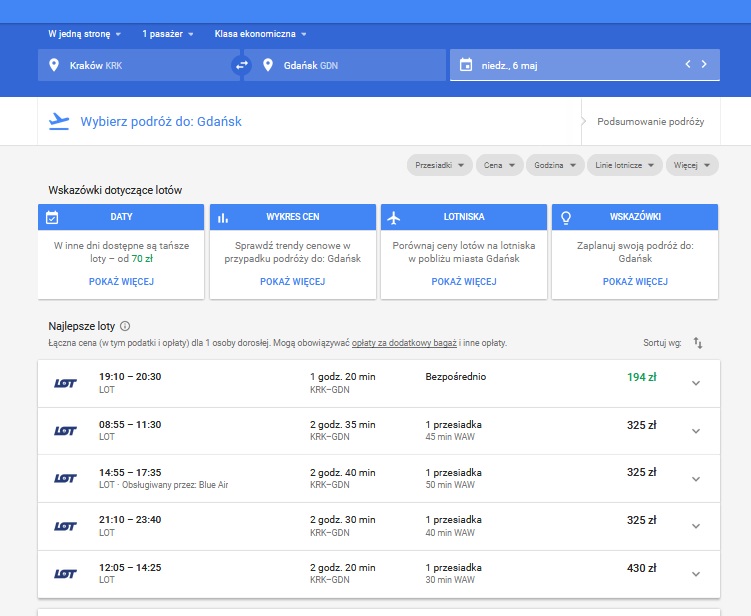Click the Bezpośrednio label

[455, 377]
